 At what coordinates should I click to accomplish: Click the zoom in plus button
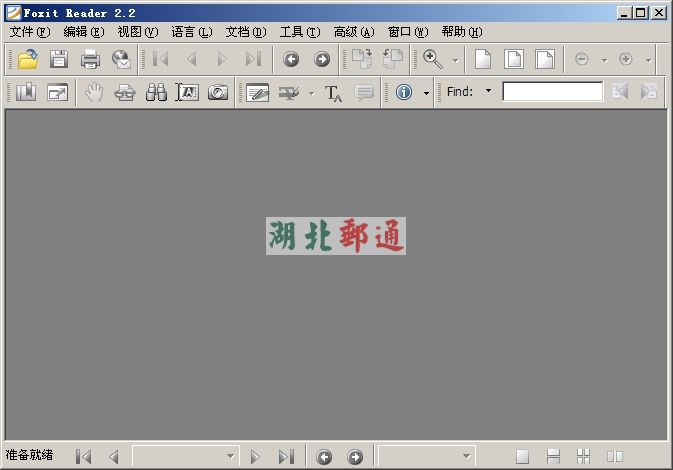coord(626,59)
